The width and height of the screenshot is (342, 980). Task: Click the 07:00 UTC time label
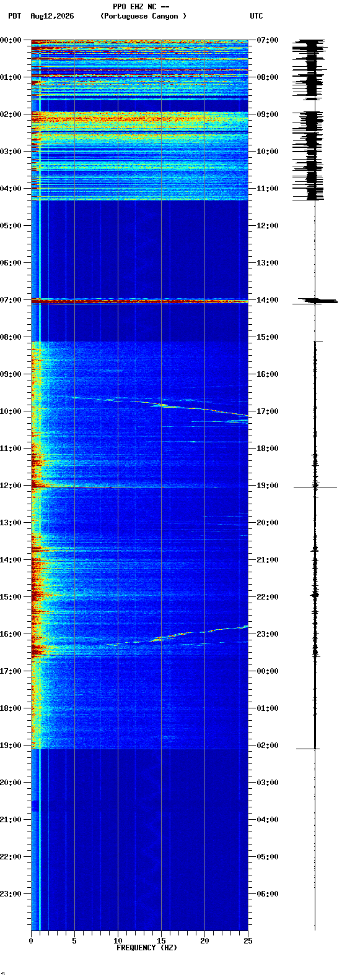point(268,40)
